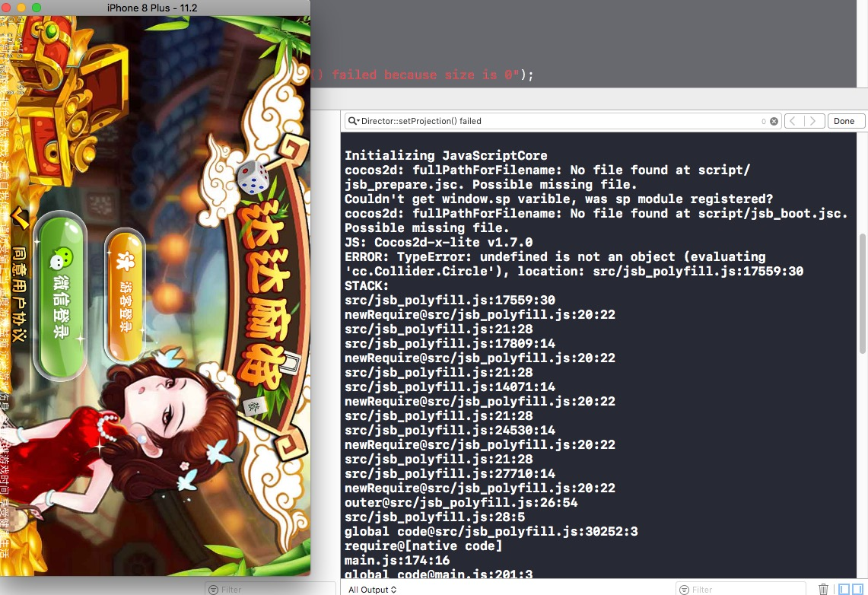Clear the console with trash icon

pyautogui.click(x=823, y=590)
